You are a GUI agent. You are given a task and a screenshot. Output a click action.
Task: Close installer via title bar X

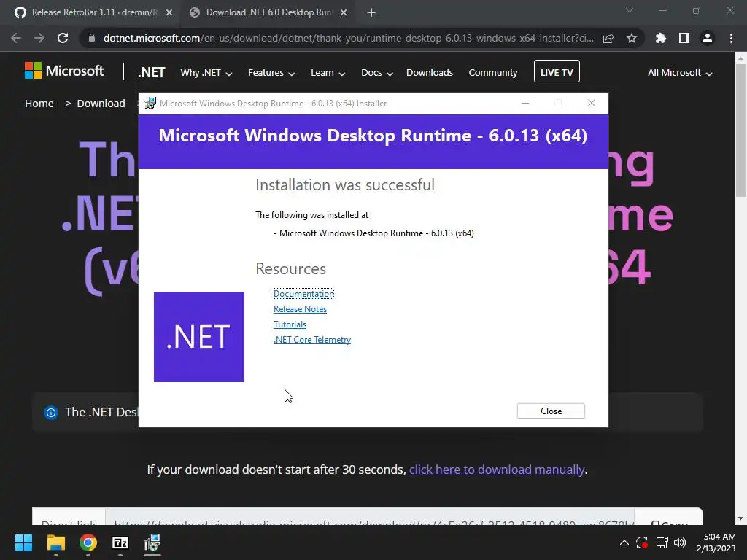591,103
